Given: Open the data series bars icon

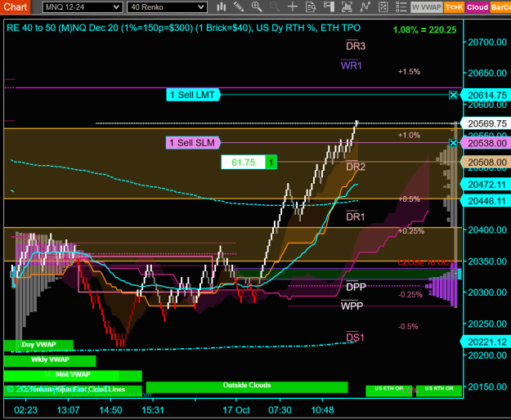Looking at the screenshot, I should point(347,7).
